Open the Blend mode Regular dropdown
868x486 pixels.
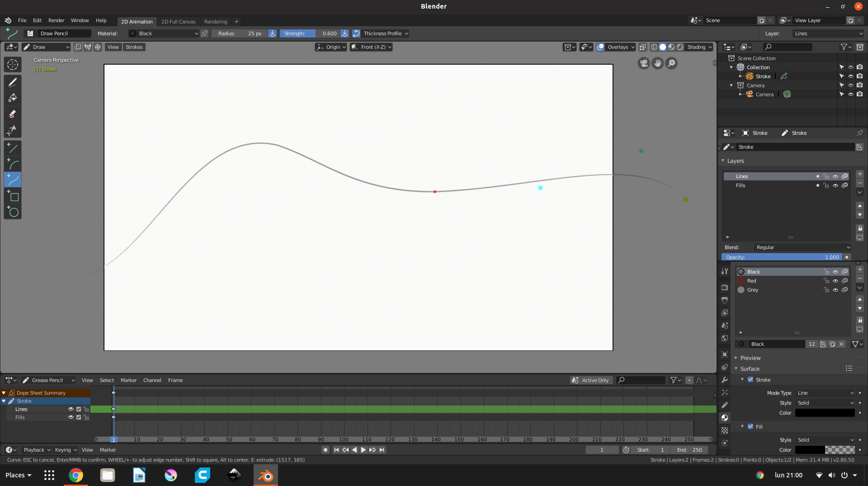coord(802,247)
